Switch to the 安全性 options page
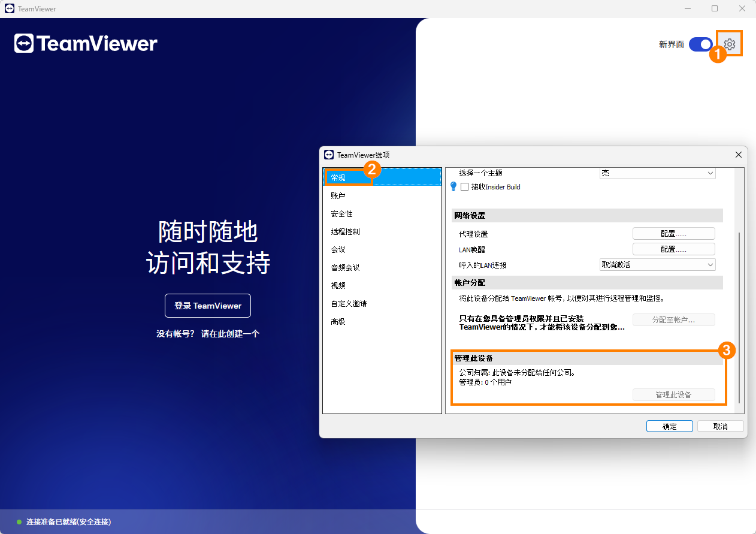This screenshot has width=756, height=534. click(x=382, y=213)
